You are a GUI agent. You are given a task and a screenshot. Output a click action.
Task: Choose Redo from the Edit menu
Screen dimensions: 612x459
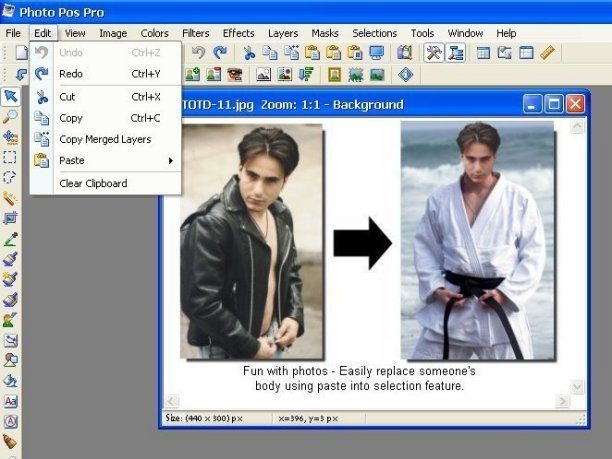[105, 74]
